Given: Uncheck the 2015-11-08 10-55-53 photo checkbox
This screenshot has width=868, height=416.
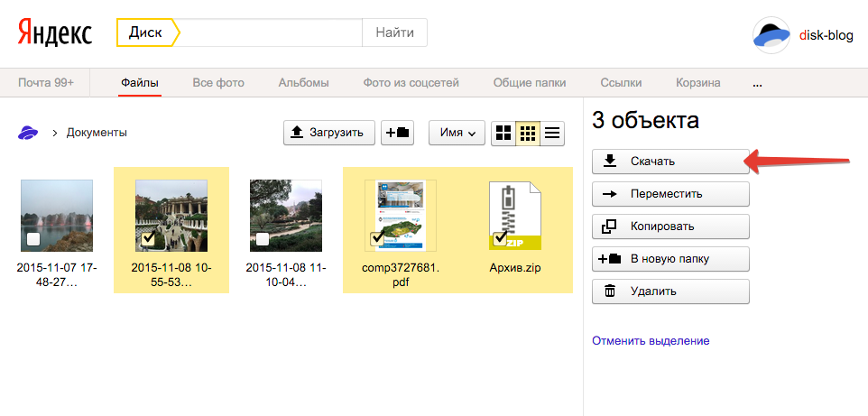Looking at the screenshot, I should tap(147, 239).
